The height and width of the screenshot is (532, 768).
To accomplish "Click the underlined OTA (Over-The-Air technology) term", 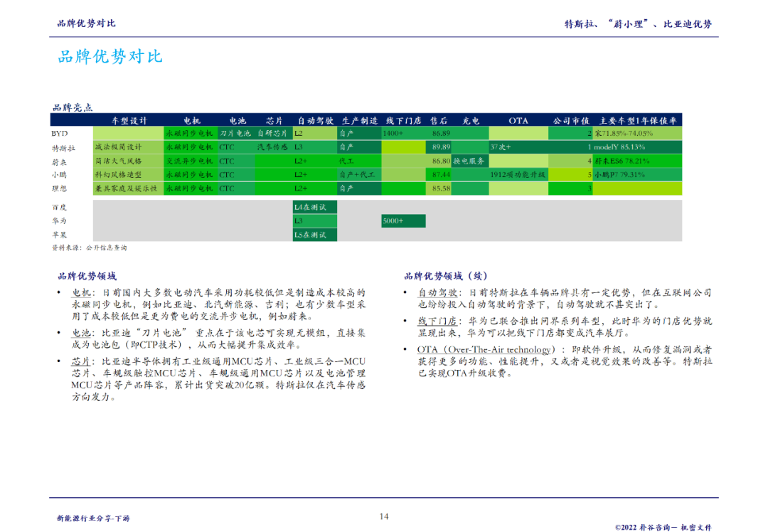I will pos(486,350).
